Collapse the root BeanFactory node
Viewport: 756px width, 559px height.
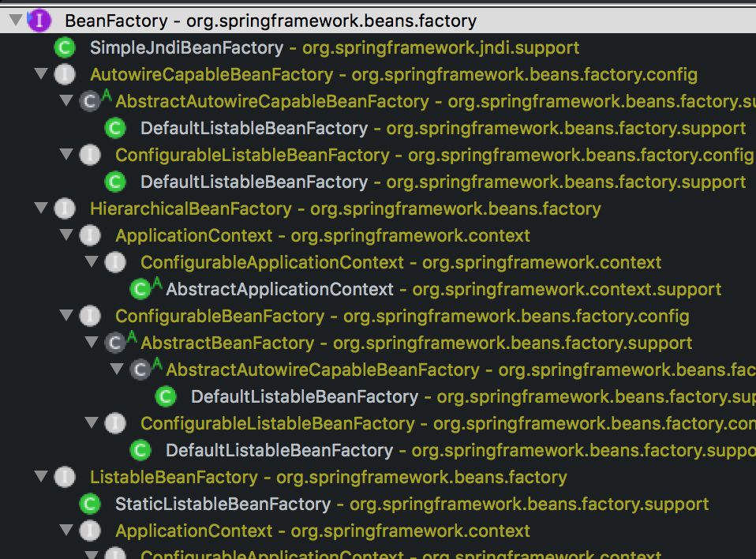pos(15,21)
